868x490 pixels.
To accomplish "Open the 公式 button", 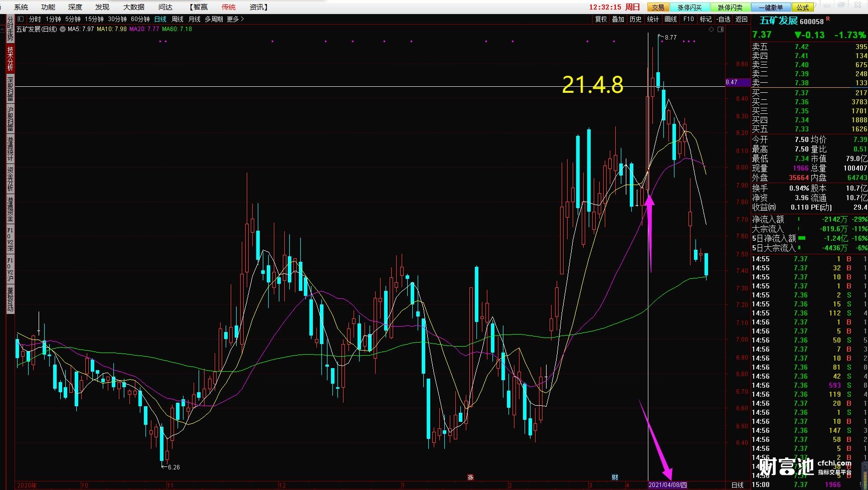I will (802, 7).
